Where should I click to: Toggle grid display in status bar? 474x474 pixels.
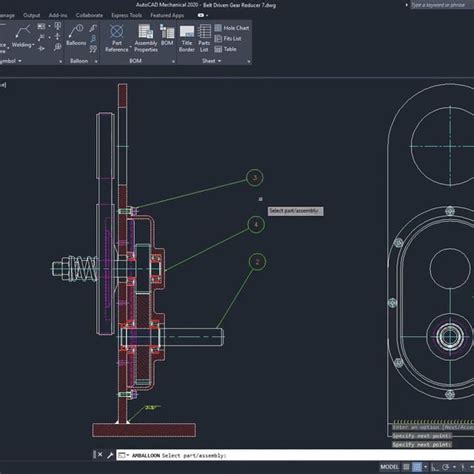click(406, 467)
